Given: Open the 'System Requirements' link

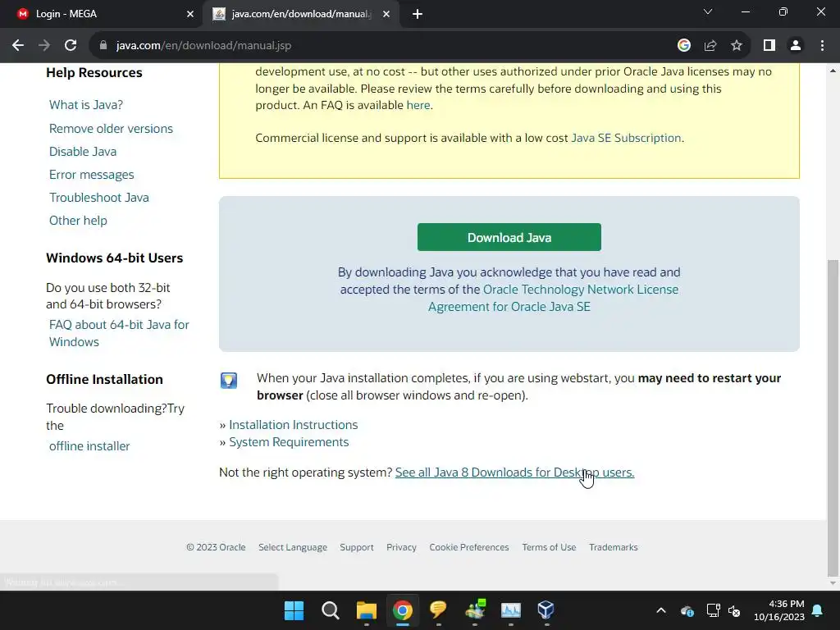Looking at the screenshot, I should [x=289, y=442].
